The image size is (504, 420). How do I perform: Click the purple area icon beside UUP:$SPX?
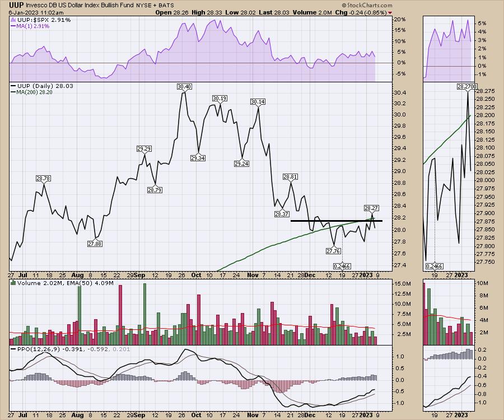[x=13, y=20]
